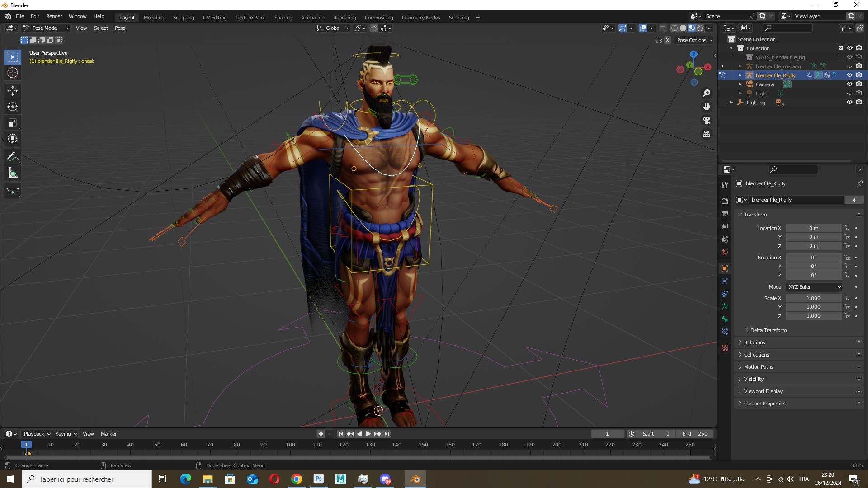Open the Pose Options dropdown
The width and height of the screenshot is (868, 488).
point(694,40)
